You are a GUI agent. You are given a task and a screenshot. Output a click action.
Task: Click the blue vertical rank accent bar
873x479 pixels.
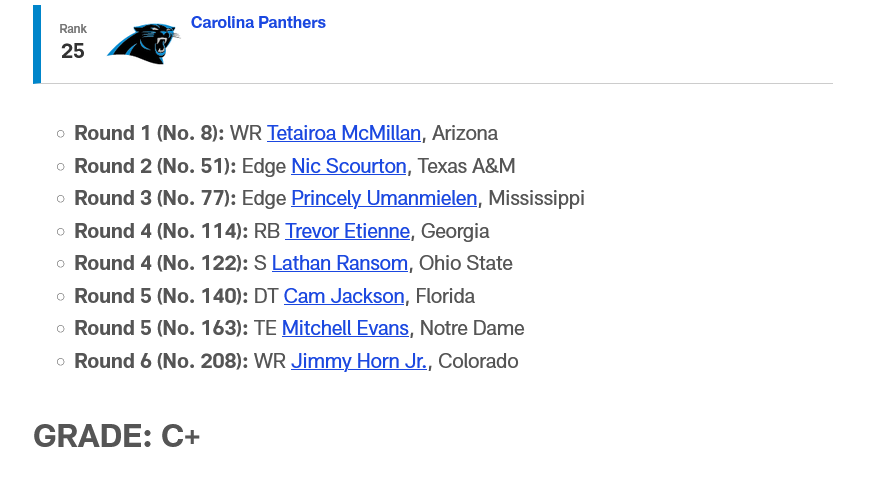(37, 45)
